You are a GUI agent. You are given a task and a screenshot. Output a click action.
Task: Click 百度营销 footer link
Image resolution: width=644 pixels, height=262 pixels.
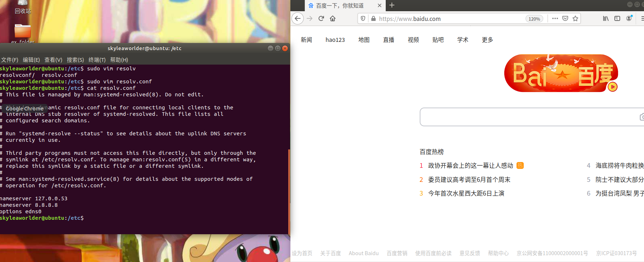tap(397, 253)
